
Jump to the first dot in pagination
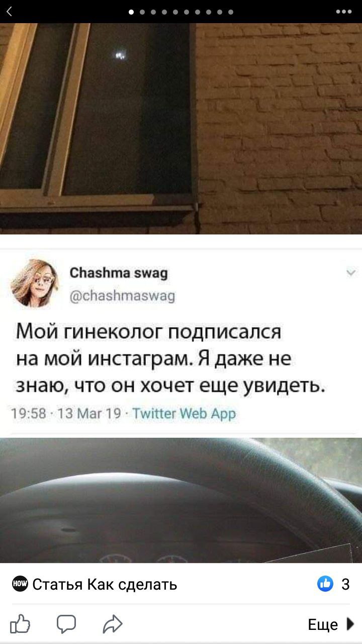coord(131,12)
